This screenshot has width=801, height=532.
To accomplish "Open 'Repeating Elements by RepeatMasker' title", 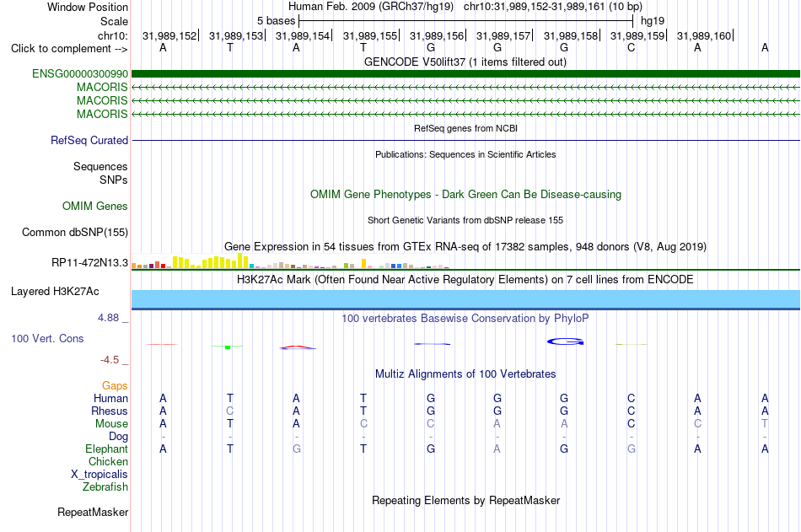I will 465,500.
